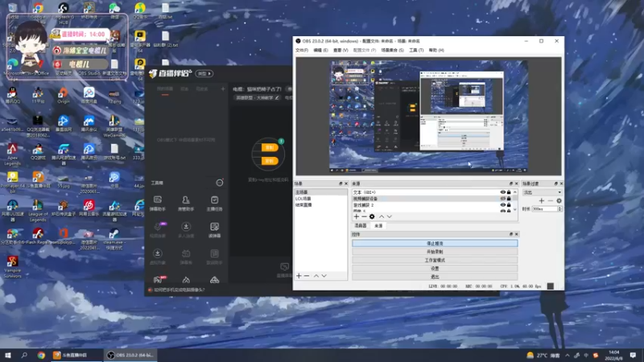Open the scene transition type dropdown
Image resolution: width=644 pixels, height=362 pixels.
tap(542, 192)
